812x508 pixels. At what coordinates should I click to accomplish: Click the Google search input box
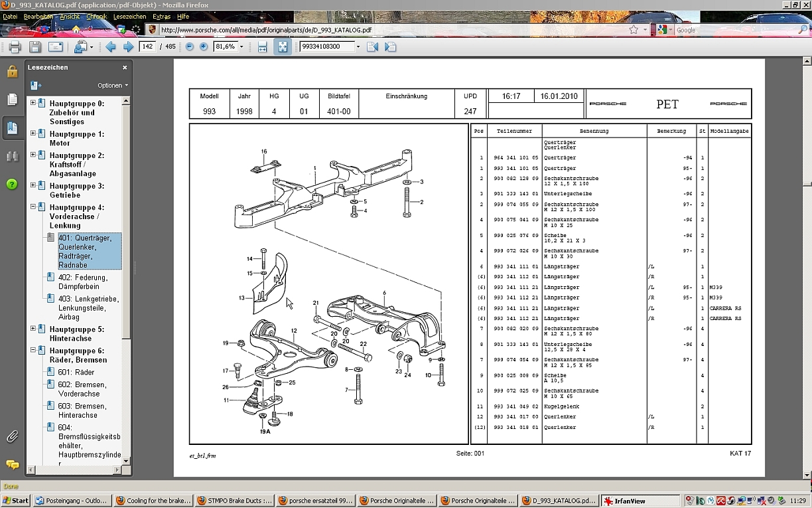point(734,30)
